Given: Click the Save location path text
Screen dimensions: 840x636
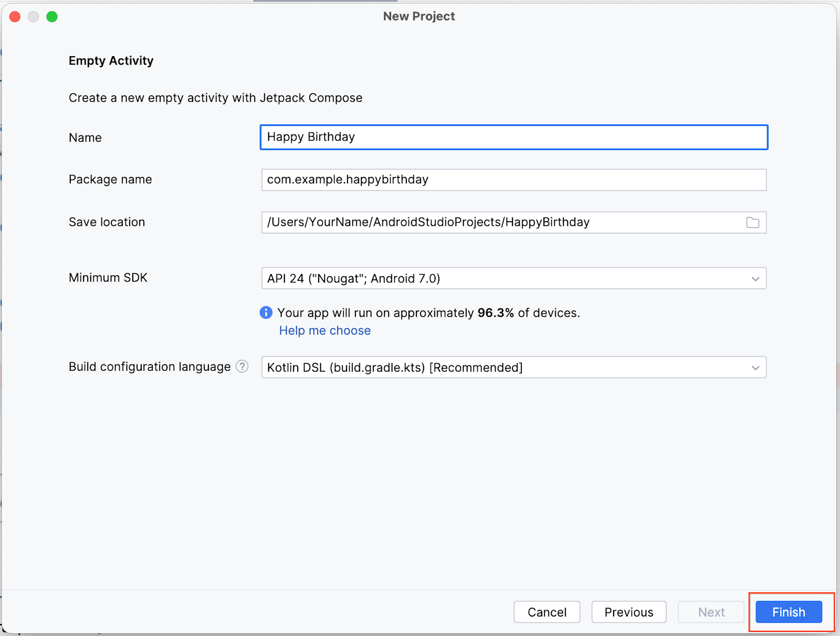Looking at the screenshot, I should point(428,223).
